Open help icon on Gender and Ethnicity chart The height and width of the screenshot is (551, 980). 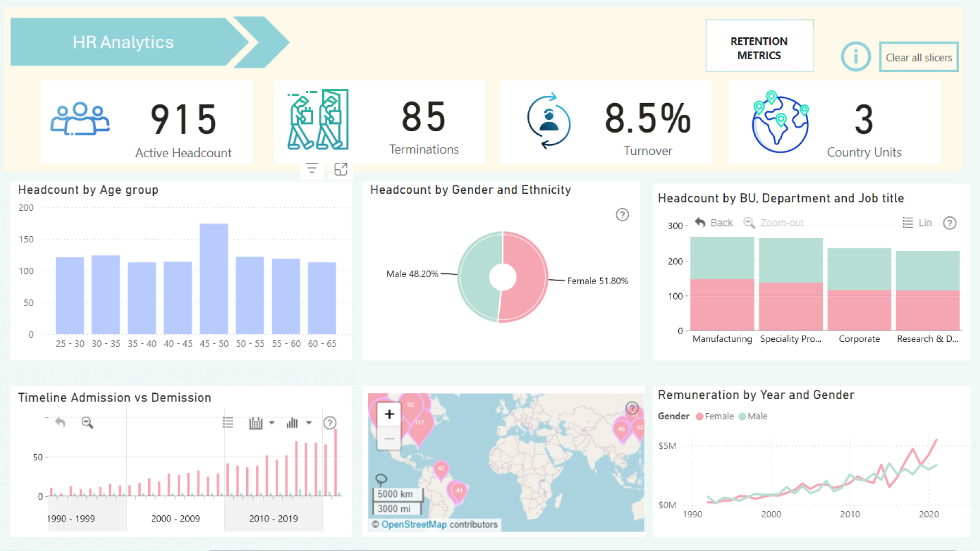point(622,215)
